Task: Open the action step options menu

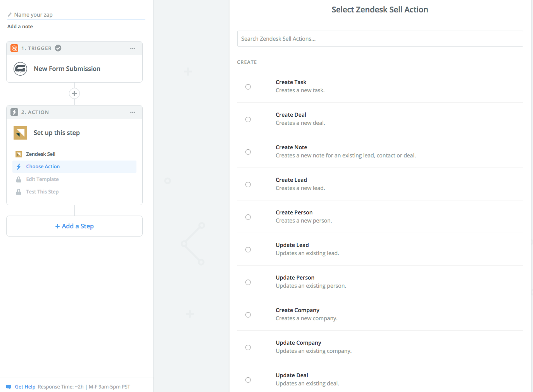Action: (133, 112)
